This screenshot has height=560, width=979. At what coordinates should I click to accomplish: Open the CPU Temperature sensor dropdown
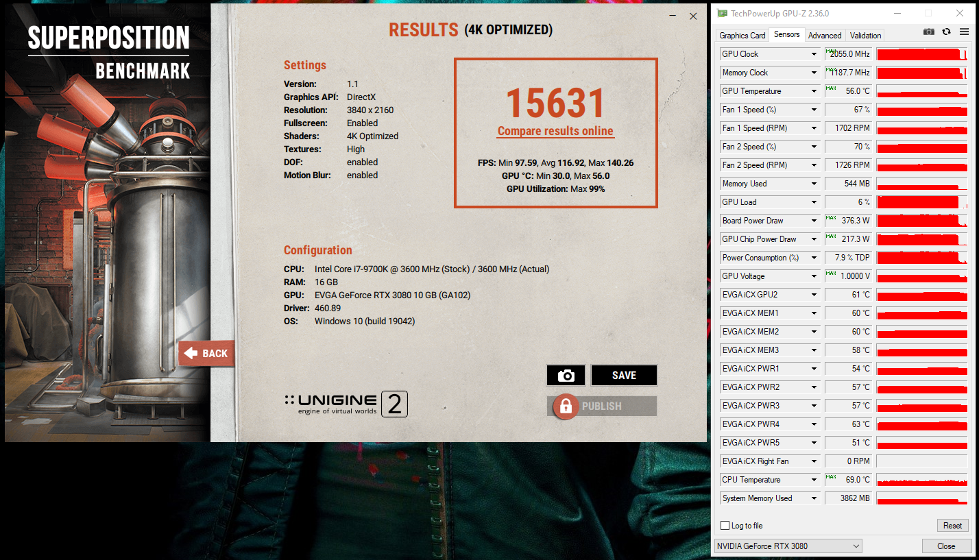814,480
